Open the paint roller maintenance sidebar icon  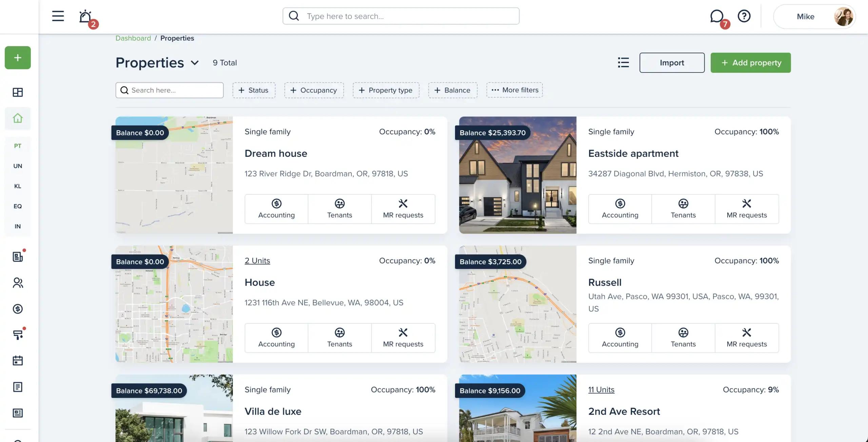(x=18, y=335)
